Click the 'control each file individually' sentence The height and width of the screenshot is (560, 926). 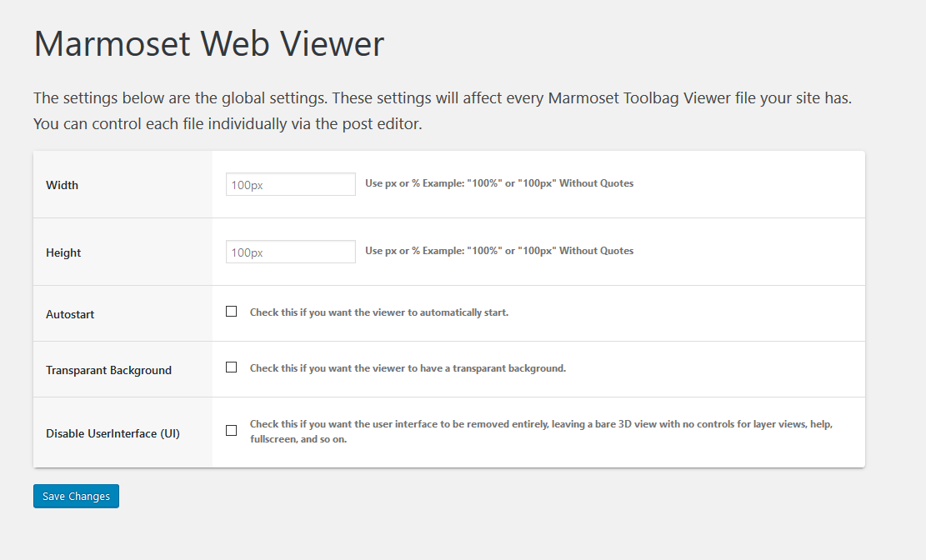(x=228, y=124)
